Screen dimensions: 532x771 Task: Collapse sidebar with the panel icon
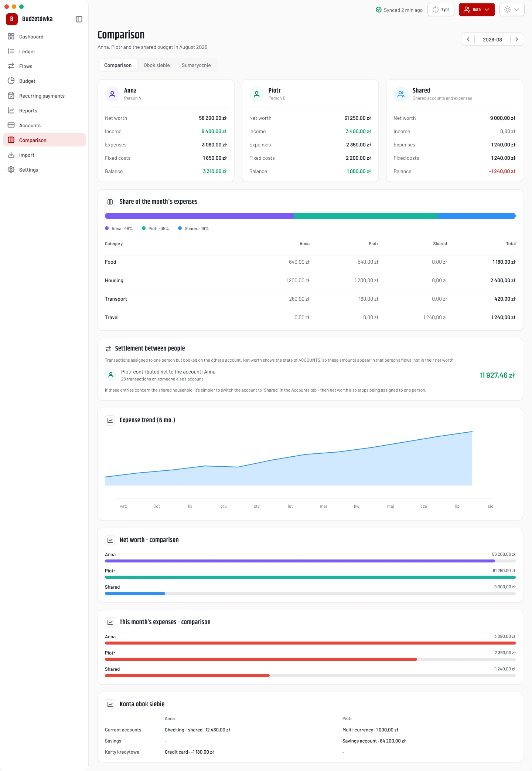[x=79, y=19]
